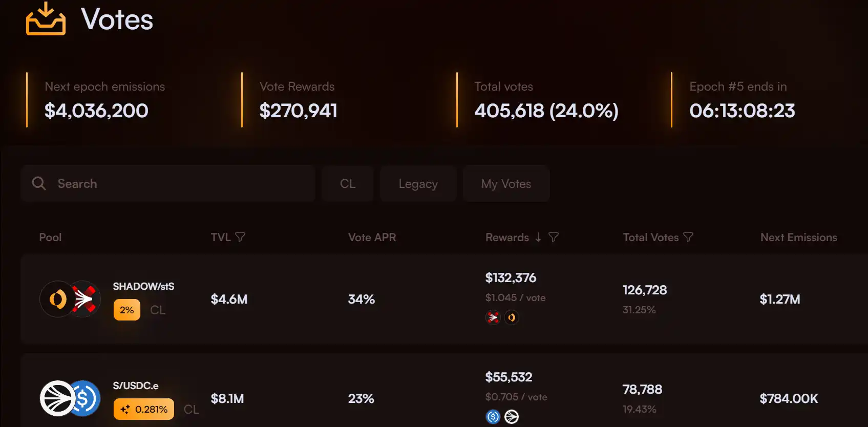Image resolution: width=868 pixels, height=427 pixels.
Task: Open the Total Votes column filter
Action: click(x=688, y=237)
